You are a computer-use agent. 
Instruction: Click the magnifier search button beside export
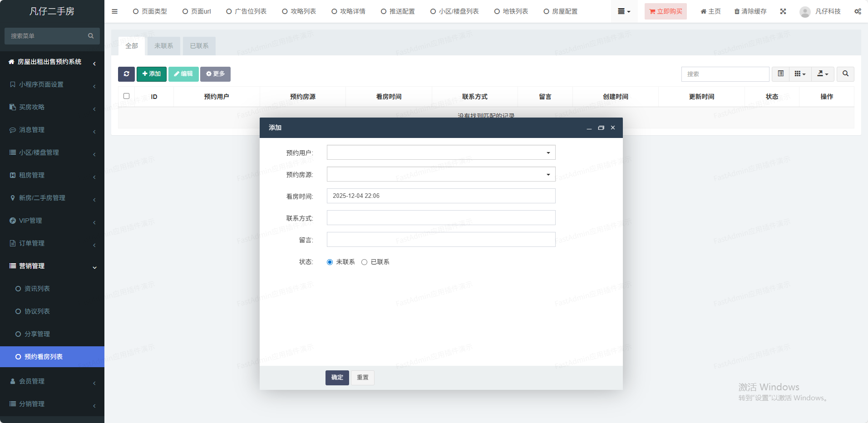tap(845, 74)
